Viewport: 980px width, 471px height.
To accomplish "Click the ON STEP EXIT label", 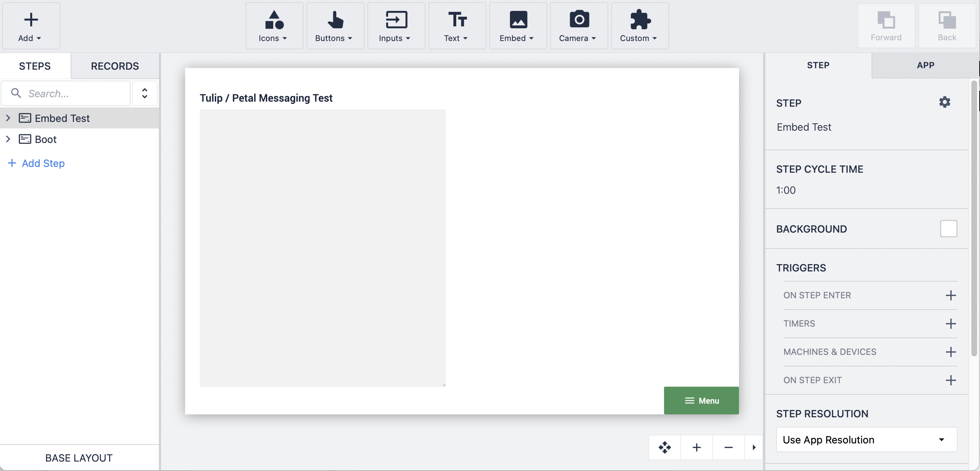I will 812,380.
